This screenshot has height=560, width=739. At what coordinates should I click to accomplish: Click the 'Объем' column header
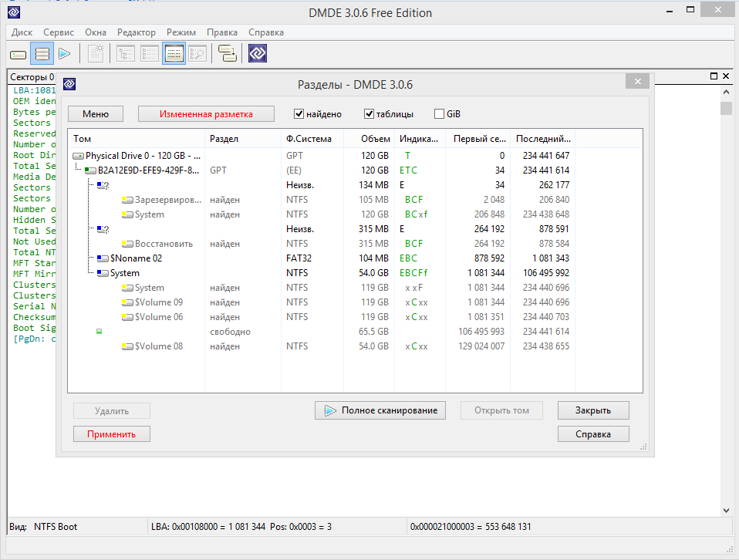click(x=376, y=139)
